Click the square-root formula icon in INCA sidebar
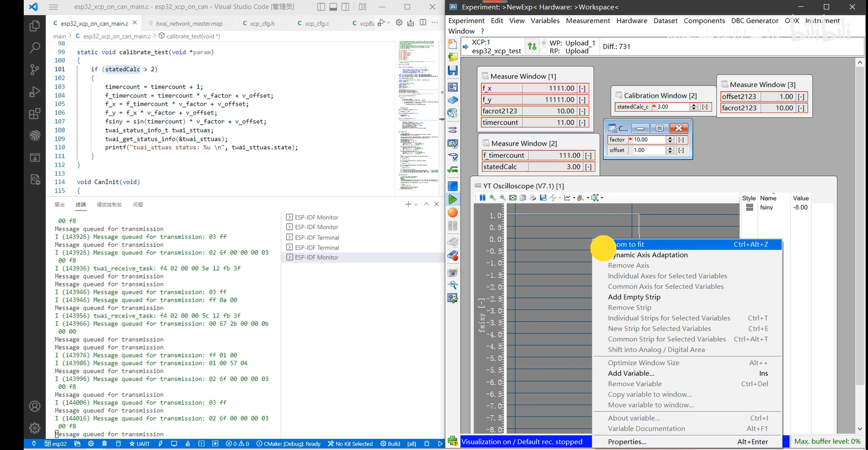Screen dimensions: 868x450 pyautogui.click(x=453, y=170)
